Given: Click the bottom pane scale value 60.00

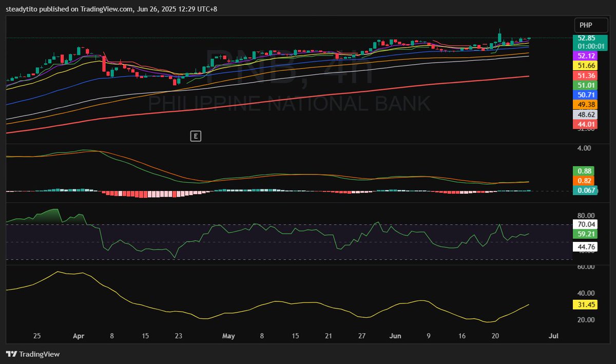Looking at the screenshot, I should [x=586, y=267].
